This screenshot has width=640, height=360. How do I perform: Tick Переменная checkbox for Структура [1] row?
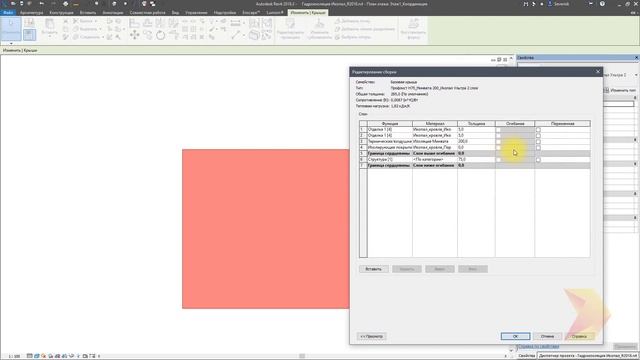[x=538, y=160]
